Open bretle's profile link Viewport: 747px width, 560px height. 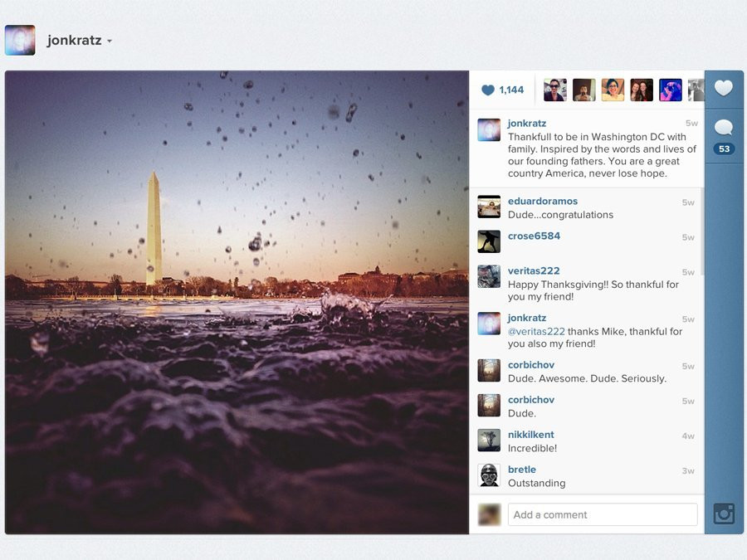point(521,469)
